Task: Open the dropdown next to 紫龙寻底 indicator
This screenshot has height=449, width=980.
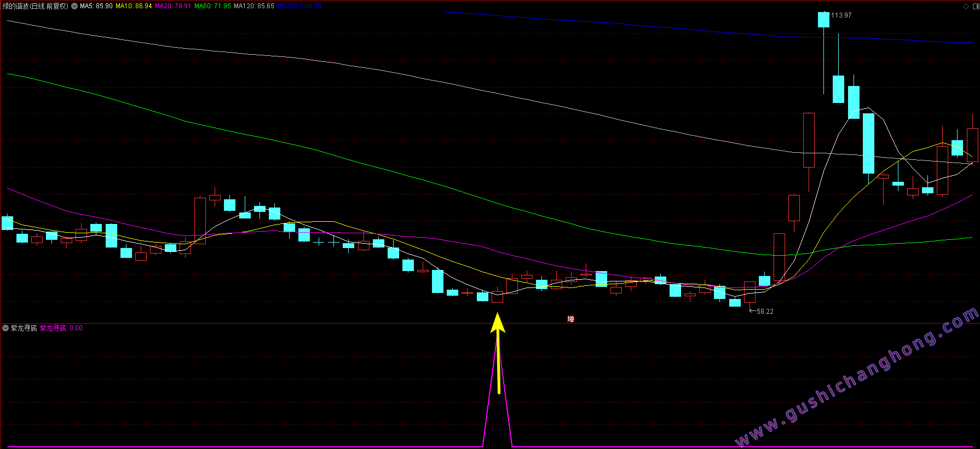Action: (x=5, y=328)
